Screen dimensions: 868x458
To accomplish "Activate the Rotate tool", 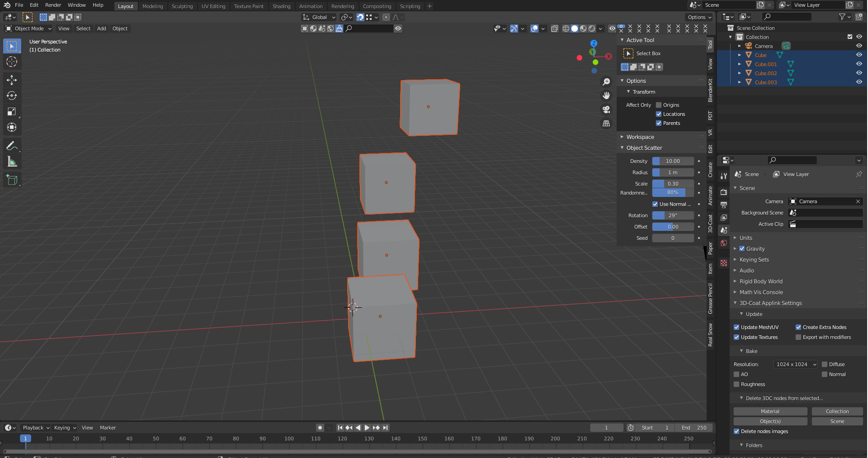I will point(12,96).
